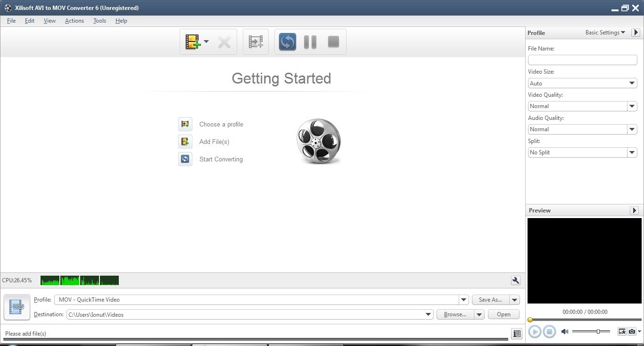Viewport: 644px width, 346px height.
Task: Open the Tools menu
Action: coord(99,21)
